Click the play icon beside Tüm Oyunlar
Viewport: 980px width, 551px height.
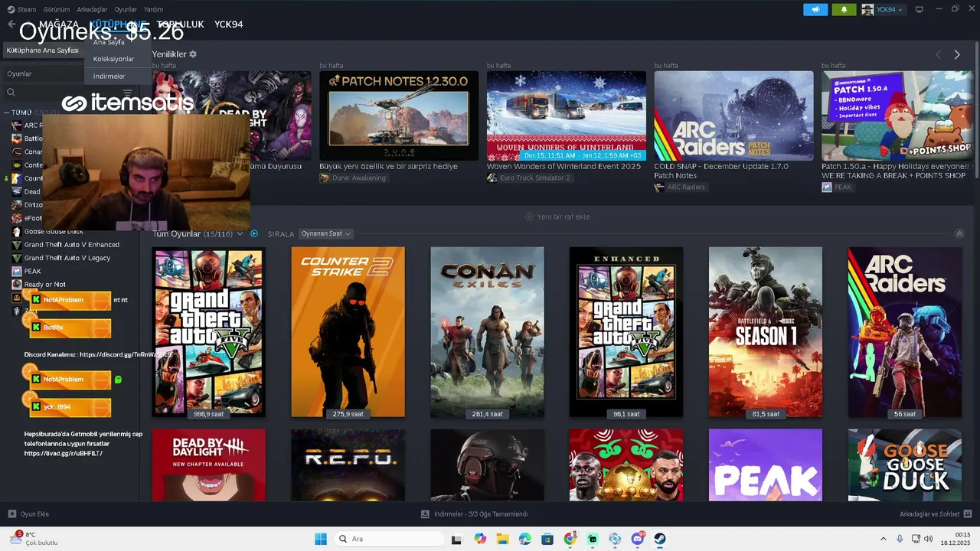tap(254, 233)
